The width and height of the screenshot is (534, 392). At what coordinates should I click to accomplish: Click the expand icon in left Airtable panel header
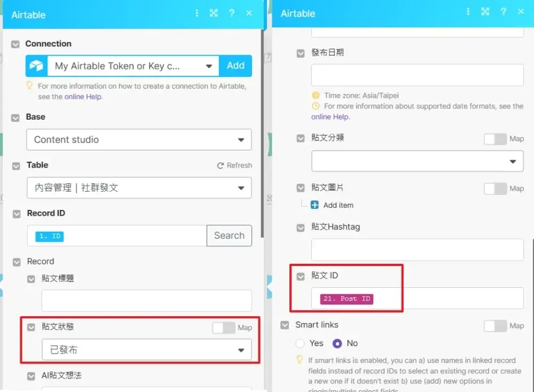click(214, 13)
